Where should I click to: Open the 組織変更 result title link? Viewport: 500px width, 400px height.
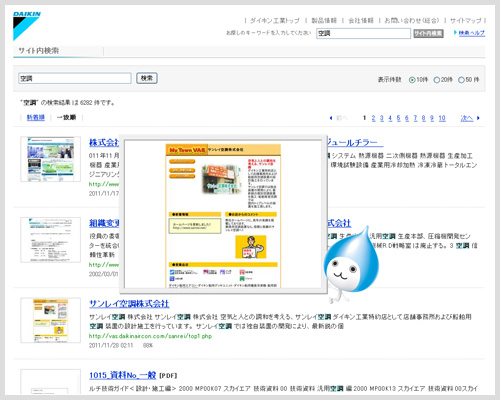coord(104,223)
